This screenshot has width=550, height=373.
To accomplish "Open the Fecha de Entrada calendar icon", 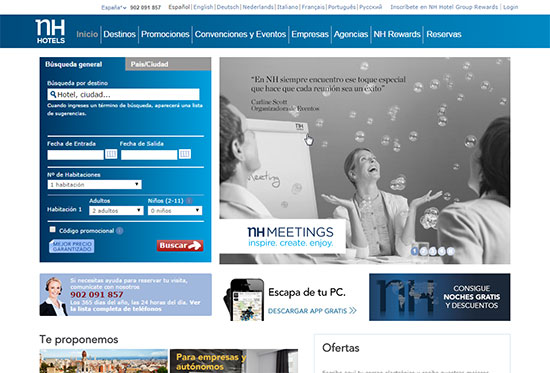I will pyautogui.click(x=111, y=154).
